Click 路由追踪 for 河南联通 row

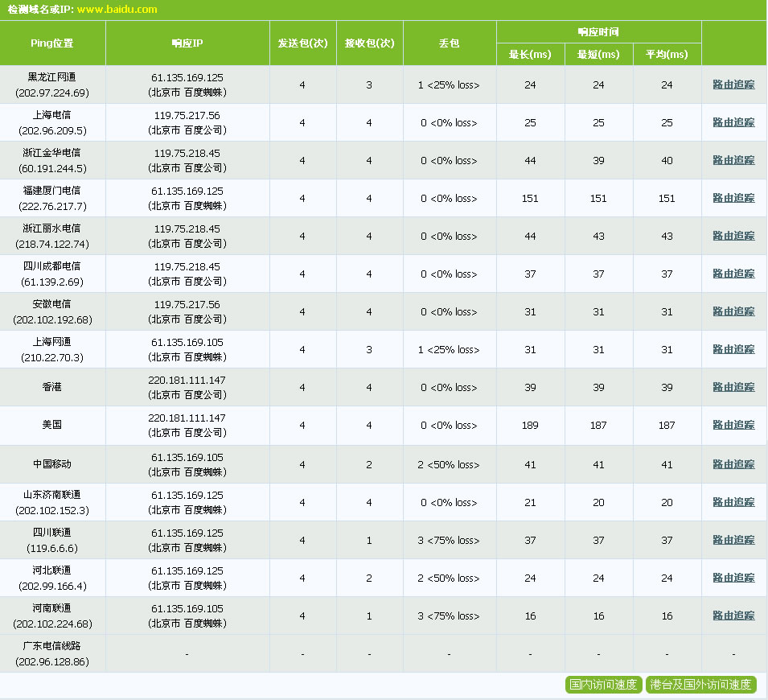733,616
